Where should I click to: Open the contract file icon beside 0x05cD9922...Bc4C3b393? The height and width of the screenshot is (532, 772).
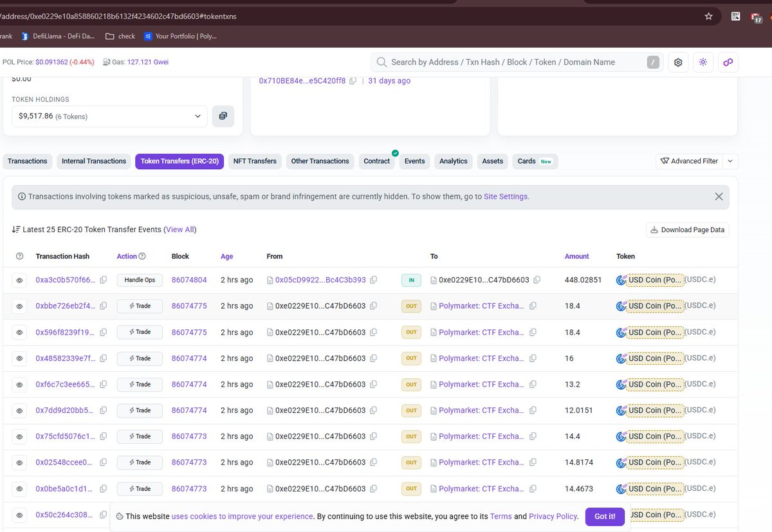(270, 280)
